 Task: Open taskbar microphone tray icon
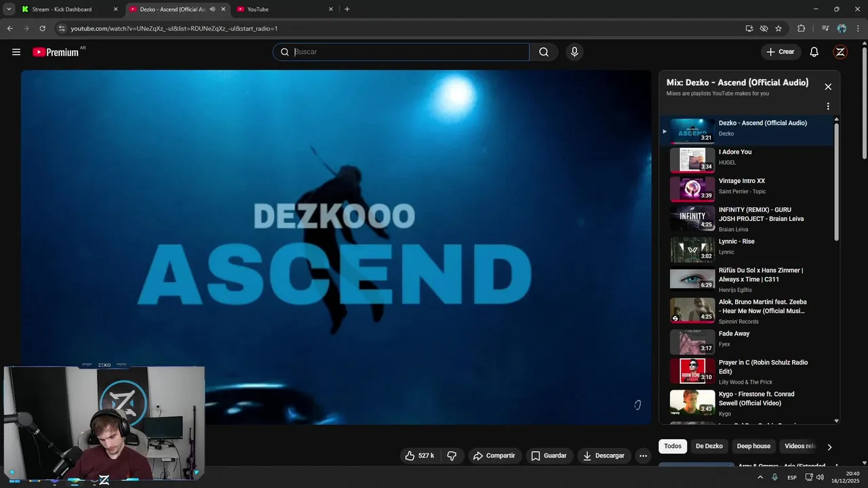(x=775, y=478)
